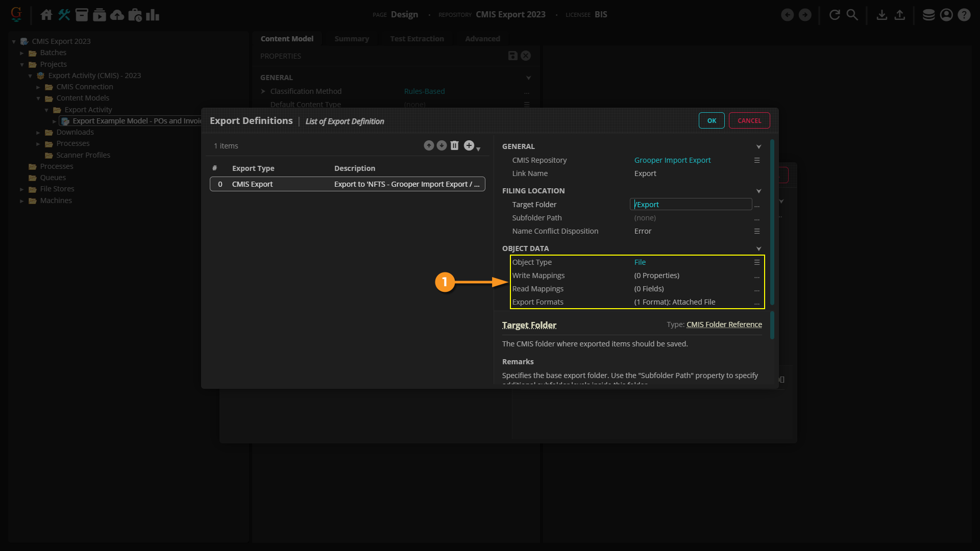This screenshot has width=980, height=551.
Task: Collapse the OBJECT DATA section
Action: (x=758, y=249)
